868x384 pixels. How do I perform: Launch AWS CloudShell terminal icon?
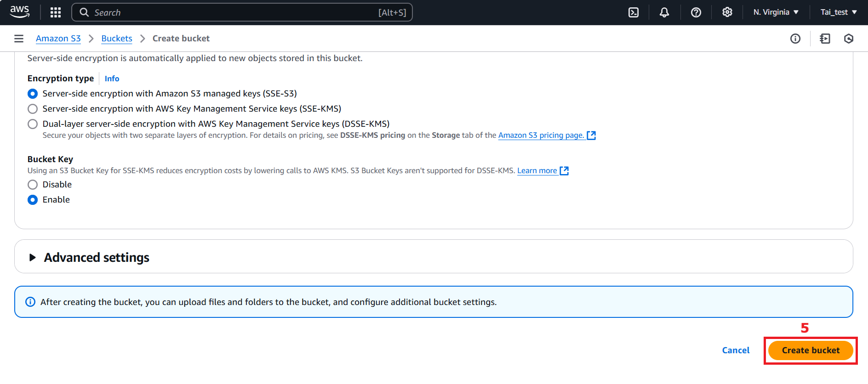pyautogui.click(x=634, y=12)
